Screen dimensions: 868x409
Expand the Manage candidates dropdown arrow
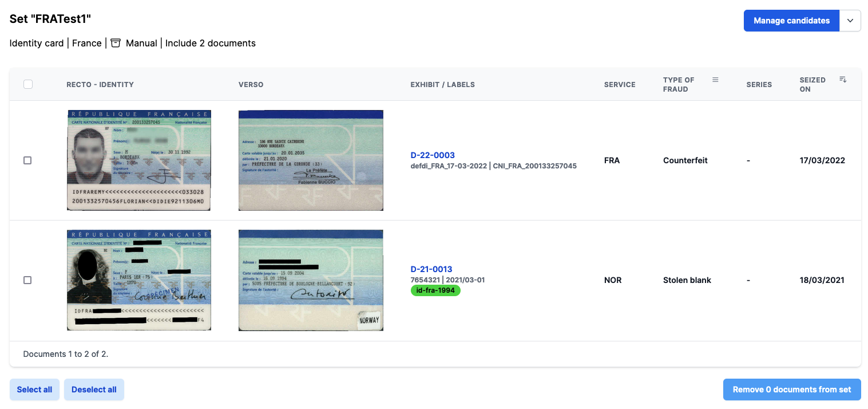[x=850, y=21]
